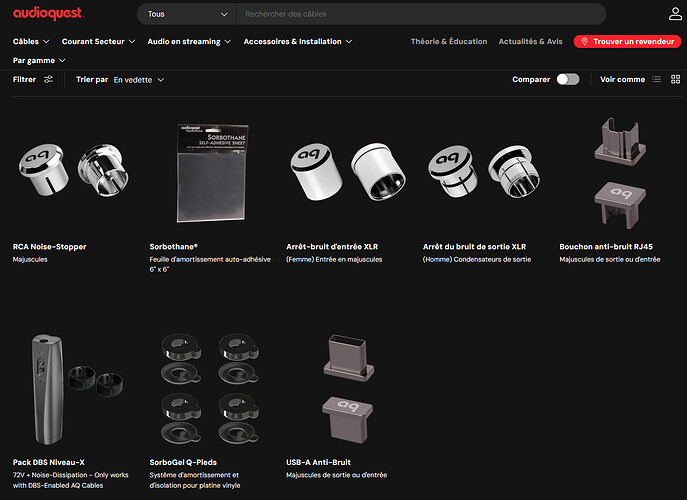The height and width of the screenshot is (500, 687).
Task: Open Bouchon anti-bruit RJ45 image
Action: tap(620, 173)
